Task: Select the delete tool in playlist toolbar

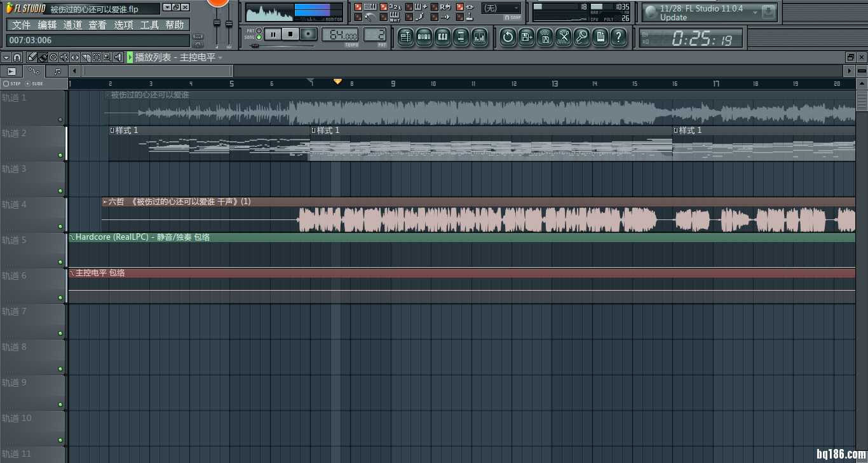Action: tap(53, 57)
